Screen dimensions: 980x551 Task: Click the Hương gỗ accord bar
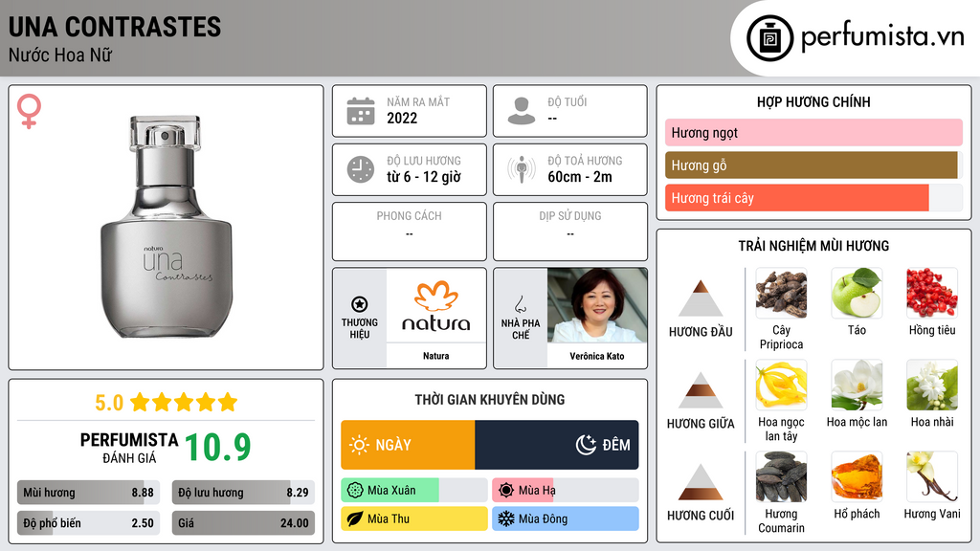(x=813, y=165)
